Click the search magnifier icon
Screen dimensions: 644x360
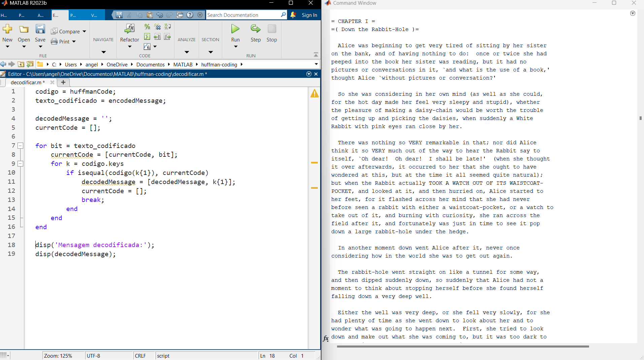coord(283,15)
